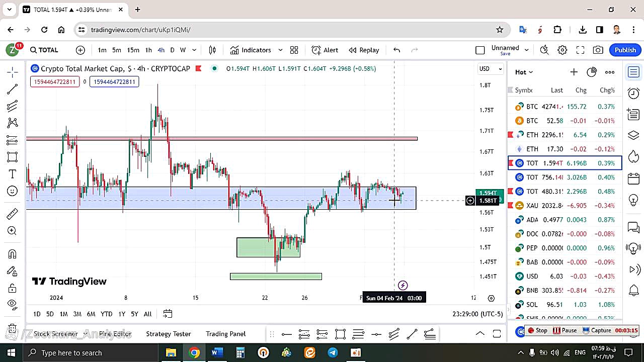Open quick search icon in top toolbar

tap(544, 50)
